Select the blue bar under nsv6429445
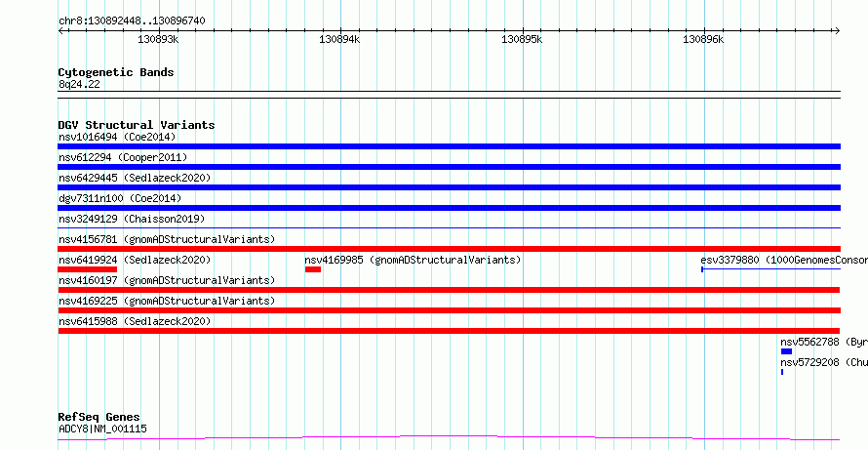Image resolution: width=868 pixels, height=450 pixels. pos(449,187)
